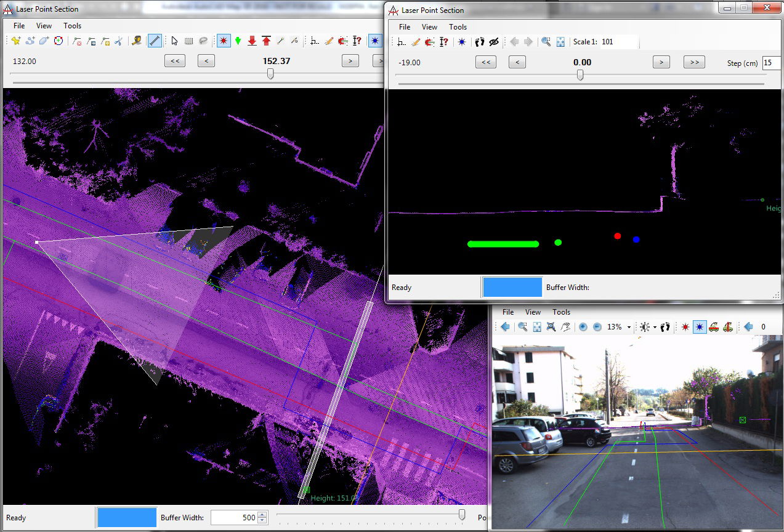Click the Buffer Width up stepper arrow
This screenshot has height=532, width=784.
pos(263,514)
